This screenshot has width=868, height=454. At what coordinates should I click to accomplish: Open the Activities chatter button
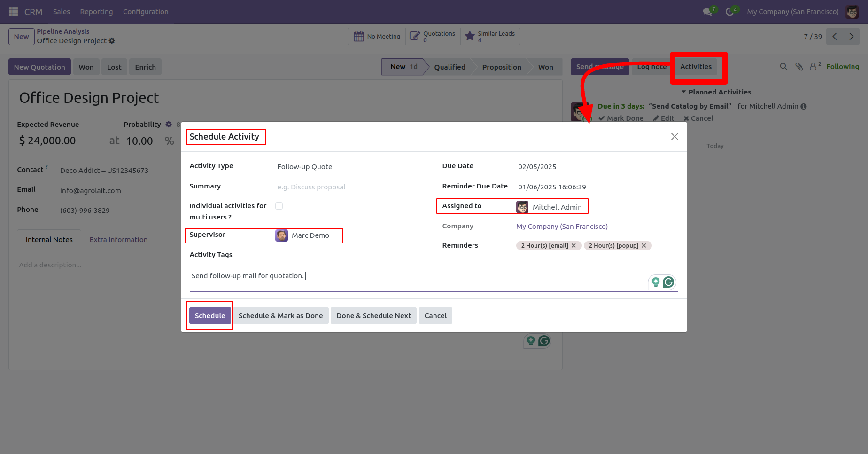(x=696, y=67)
